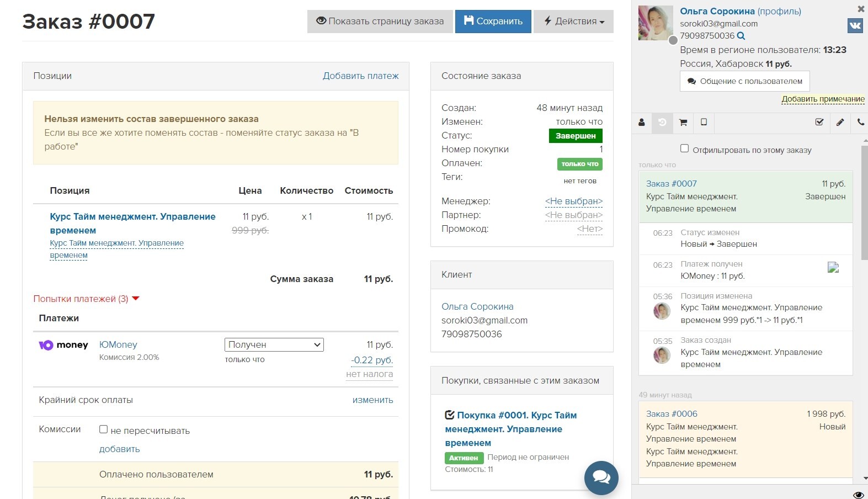Viewport: 868px width, 499px height.
Task: Click the pencil edit icon in sidebar
Action: (840, 123)
